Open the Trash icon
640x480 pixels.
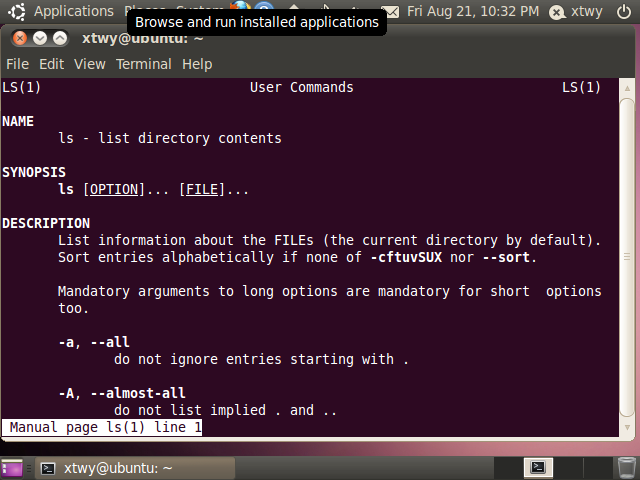(626, 468)
